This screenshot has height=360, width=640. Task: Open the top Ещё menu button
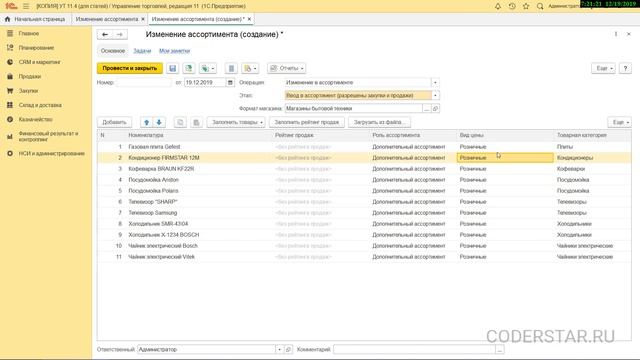[603, 68]
